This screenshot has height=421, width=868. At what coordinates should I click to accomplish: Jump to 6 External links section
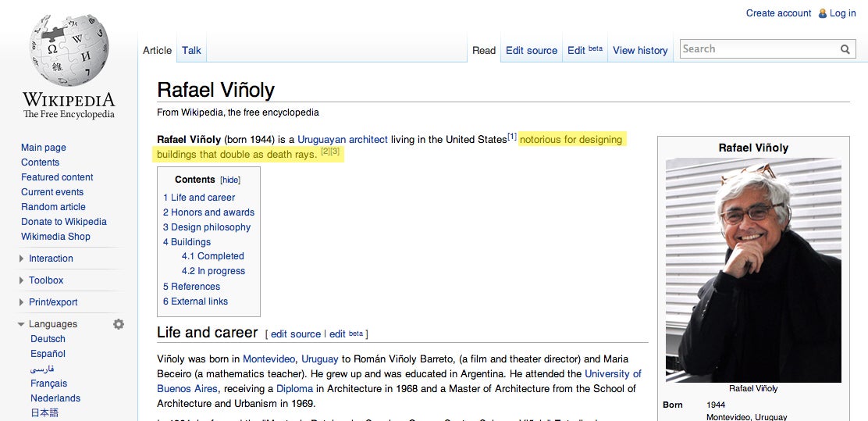(195, 301)
